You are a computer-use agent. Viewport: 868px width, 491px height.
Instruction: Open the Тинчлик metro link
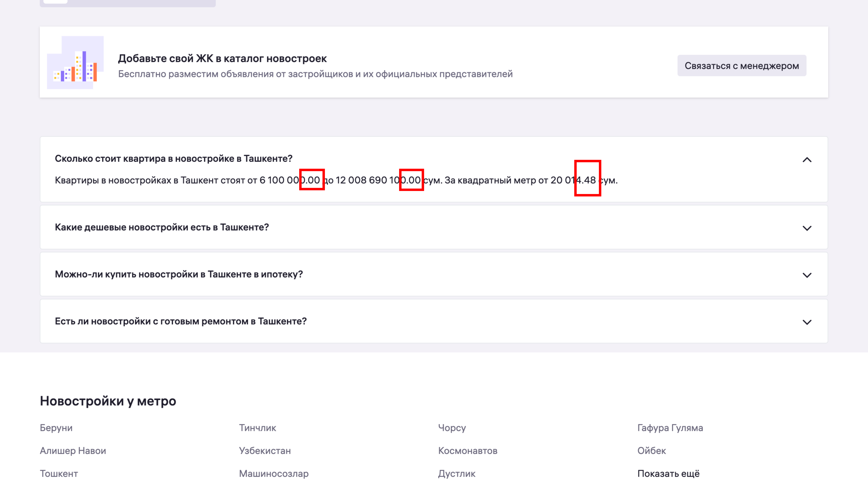[x=257, y=428]
